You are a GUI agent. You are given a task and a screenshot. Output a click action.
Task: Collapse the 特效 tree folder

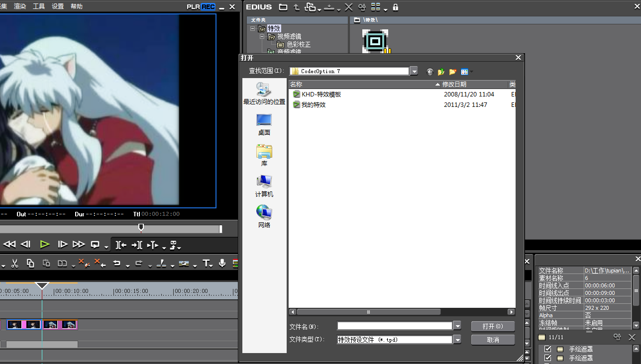[253, 29]
